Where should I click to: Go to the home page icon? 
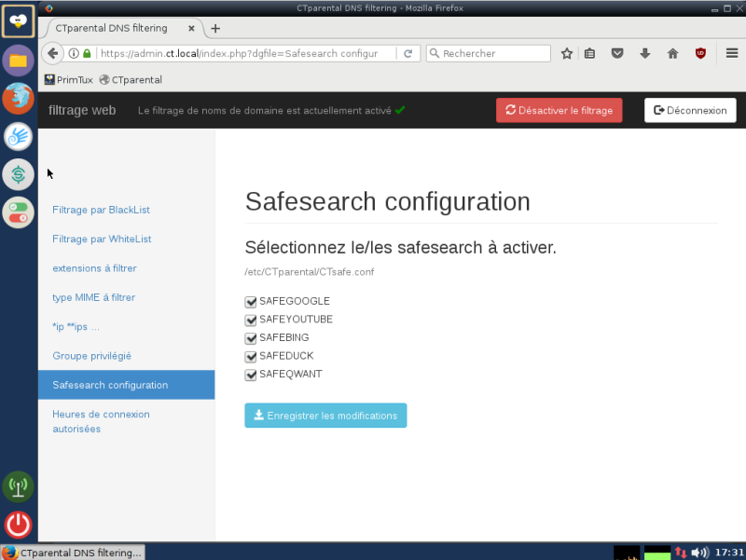672,54
